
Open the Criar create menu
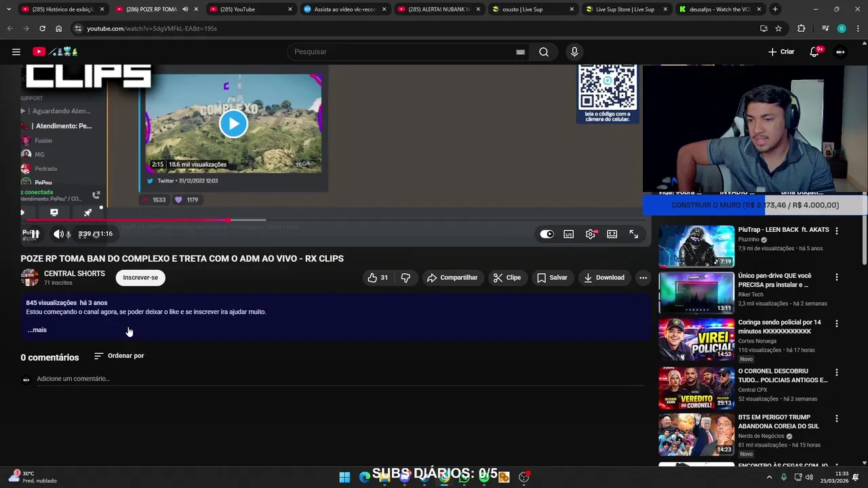pos(781,52)
